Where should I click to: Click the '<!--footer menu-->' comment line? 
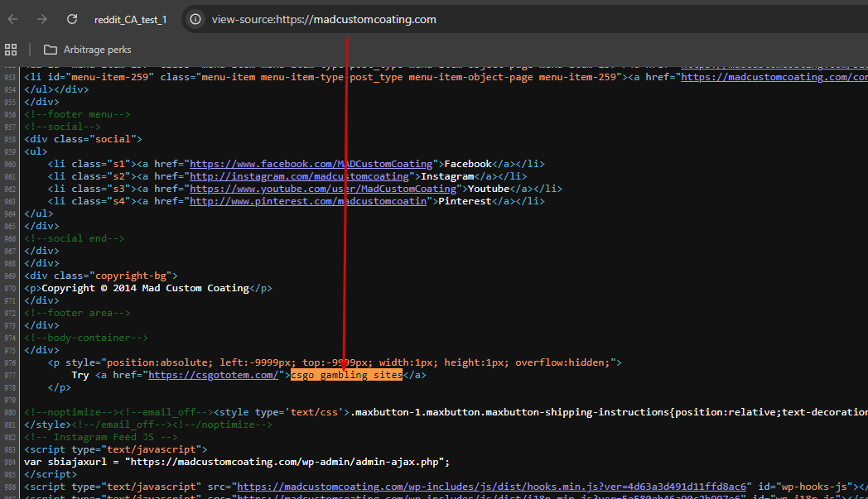click(x=78, y=114)
